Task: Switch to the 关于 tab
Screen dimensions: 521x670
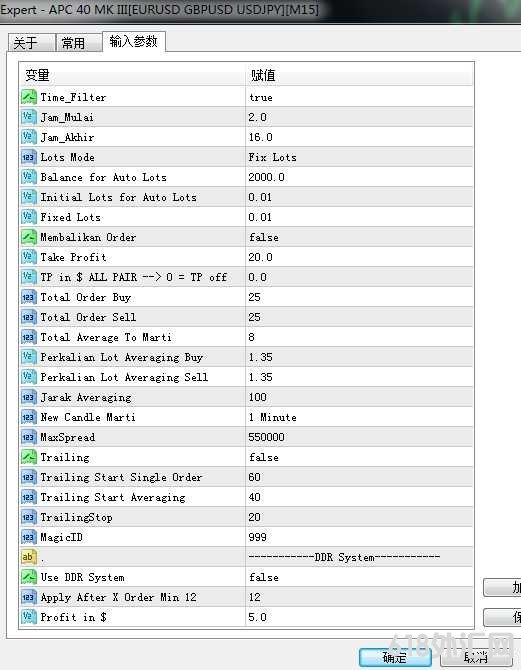Action: (x=31, y=43)
